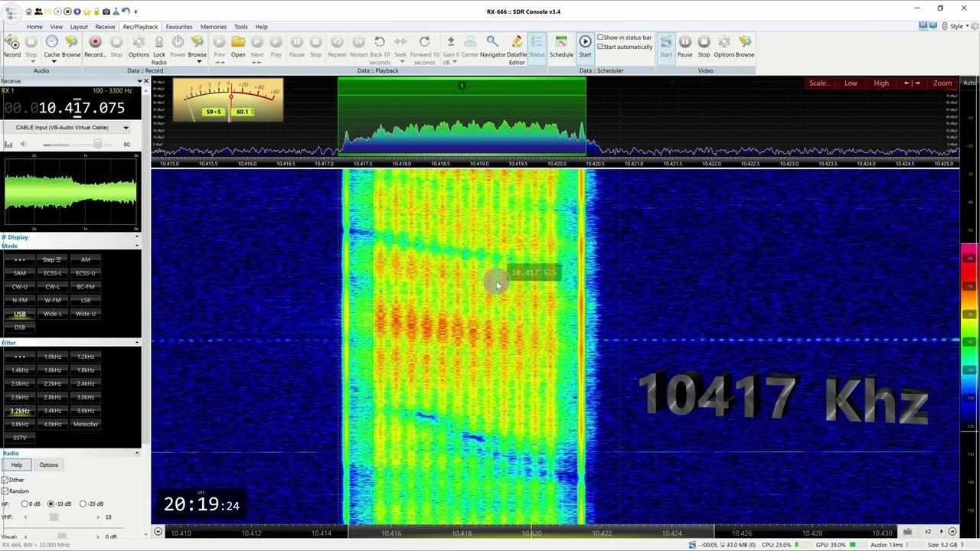Click the Radio panel Help button

[x=17, y=465]
